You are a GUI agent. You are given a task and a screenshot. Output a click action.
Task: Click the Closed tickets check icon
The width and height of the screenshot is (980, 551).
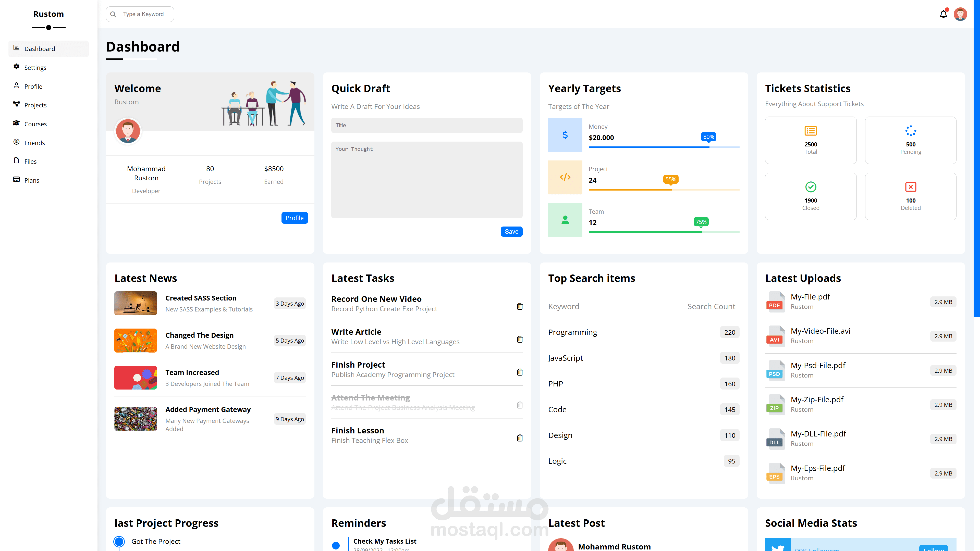(811, 187)
